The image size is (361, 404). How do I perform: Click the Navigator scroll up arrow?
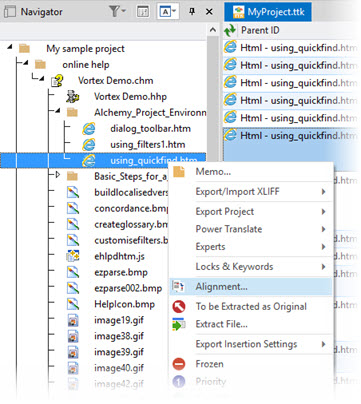coord(213,30)
